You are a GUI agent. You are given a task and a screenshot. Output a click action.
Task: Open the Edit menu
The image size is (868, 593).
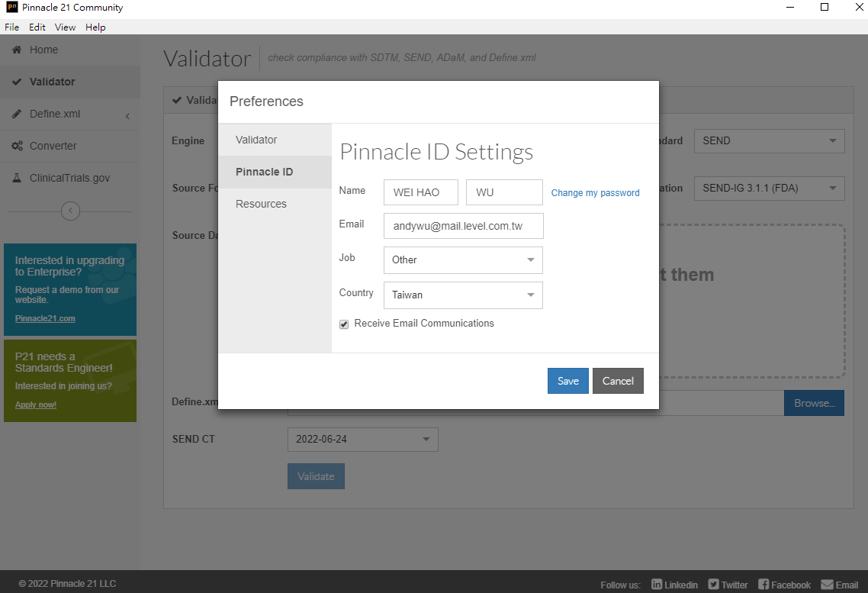(37, 27)
